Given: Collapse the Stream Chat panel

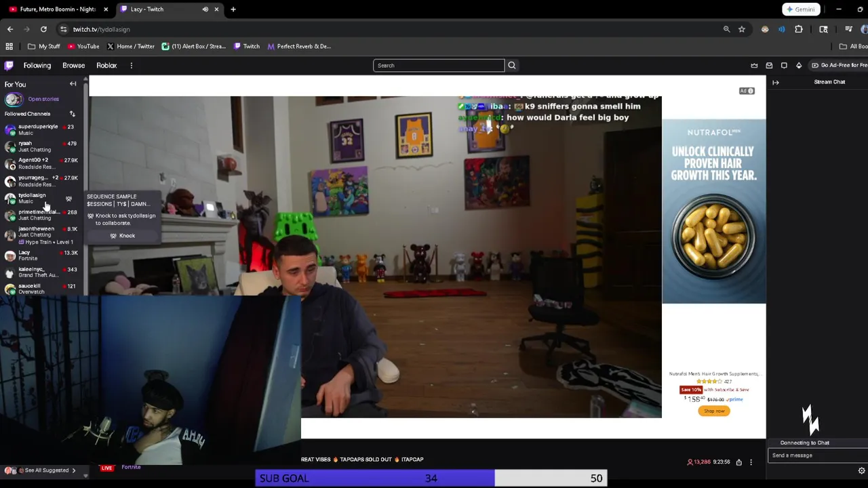Looking at the screenshot, I should coord(776,83).
